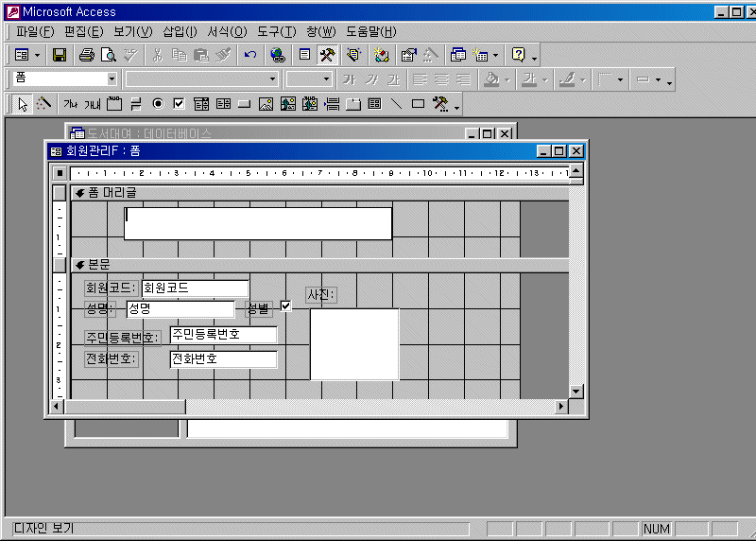The image size is (756, 541).
Task: Expand the font color dropdown arrow
Action: coord(545,79)
